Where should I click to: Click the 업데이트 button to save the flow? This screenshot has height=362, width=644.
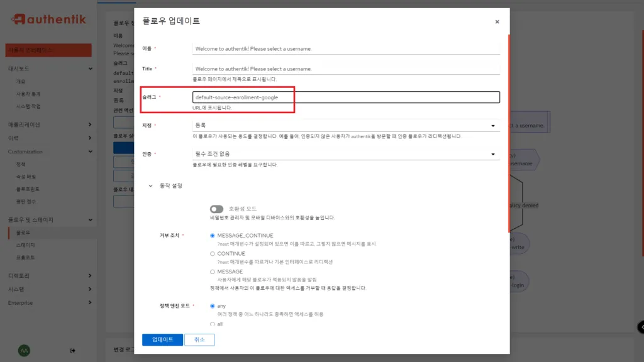(162, 339)
